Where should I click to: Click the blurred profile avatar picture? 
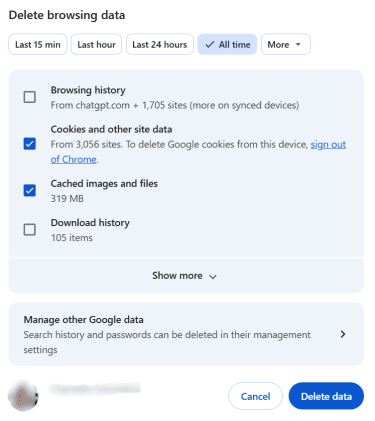click(x=23, y=396)
